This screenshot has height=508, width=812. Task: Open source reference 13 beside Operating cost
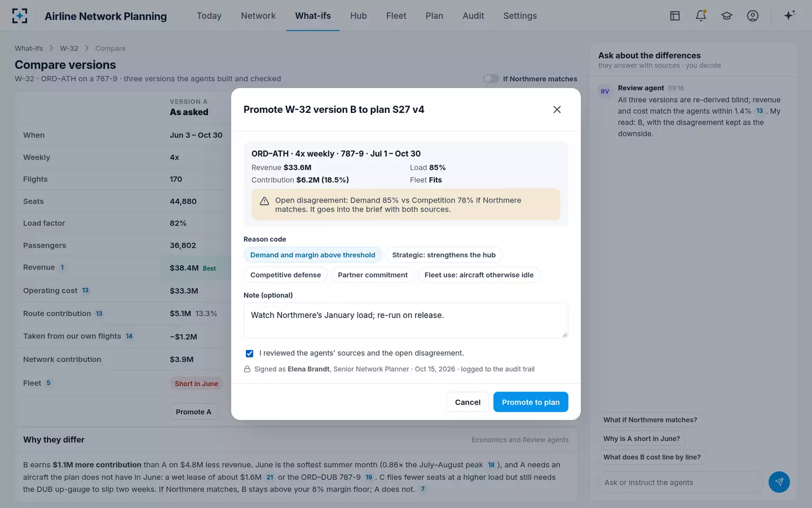[x=86, y=291]
